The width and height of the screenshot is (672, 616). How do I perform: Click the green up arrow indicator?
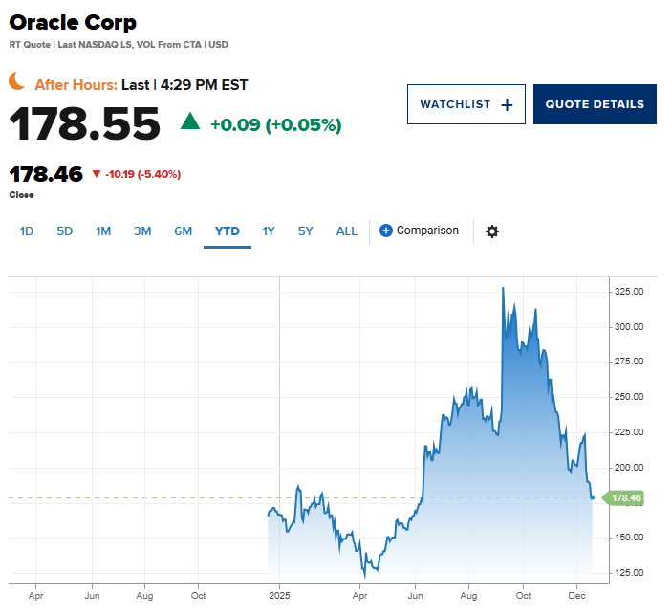[190, 121]
